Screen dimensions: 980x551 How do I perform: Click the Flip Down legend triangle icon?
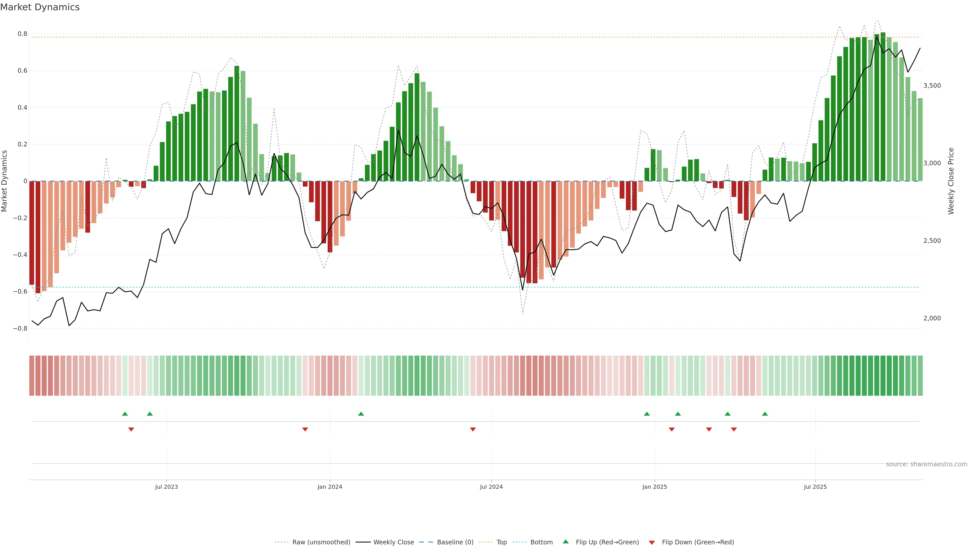tap(652, 542)
